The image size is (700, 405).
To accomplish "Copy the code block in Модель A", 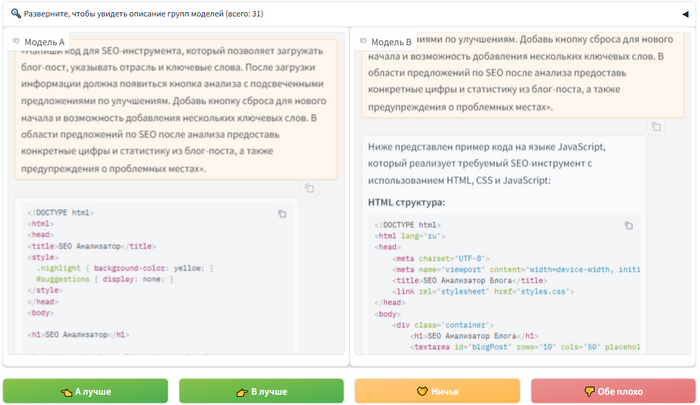I will 282,213.
